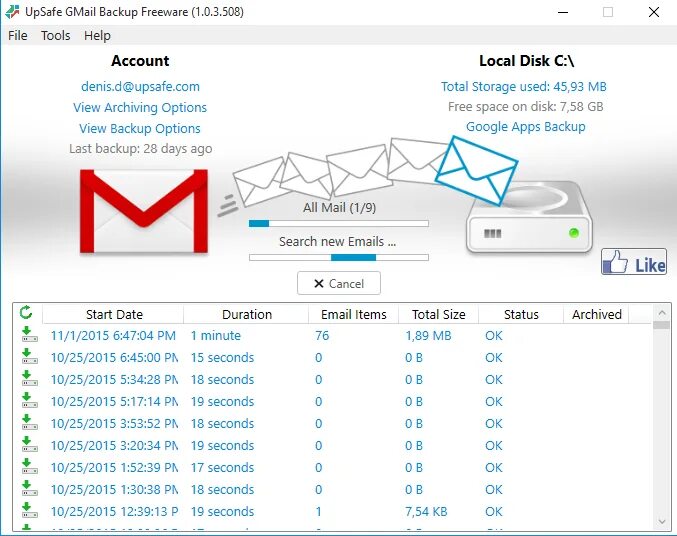Open View Archiving Options link
The width and height of the screenshot is (677, 536).
coord(140,107)
